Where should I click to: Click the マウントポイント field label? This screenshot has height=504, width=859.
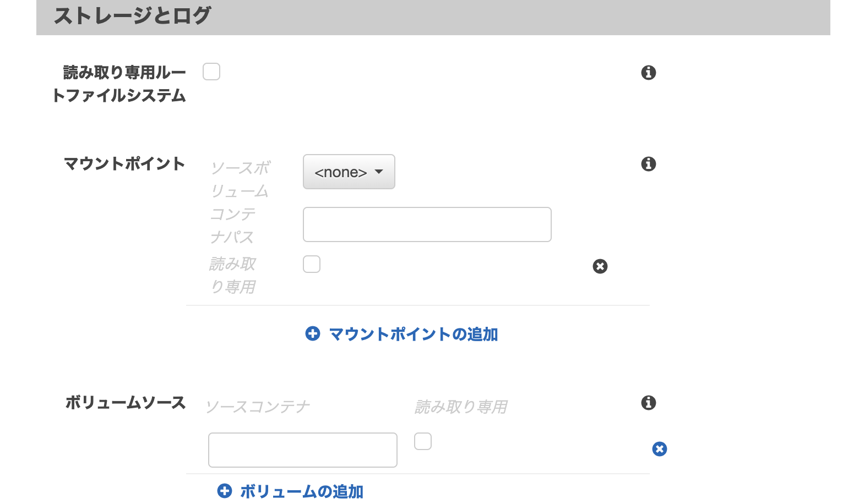[x=124, y=164]
